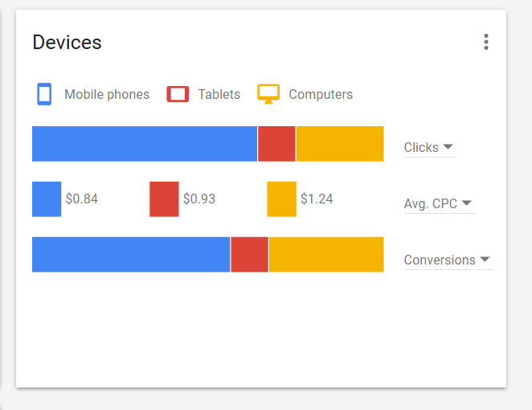Click the blue mobile segment of Conversions bar
Image resolution: width=532 pixels, height=410 pixels.
[131, 255]
